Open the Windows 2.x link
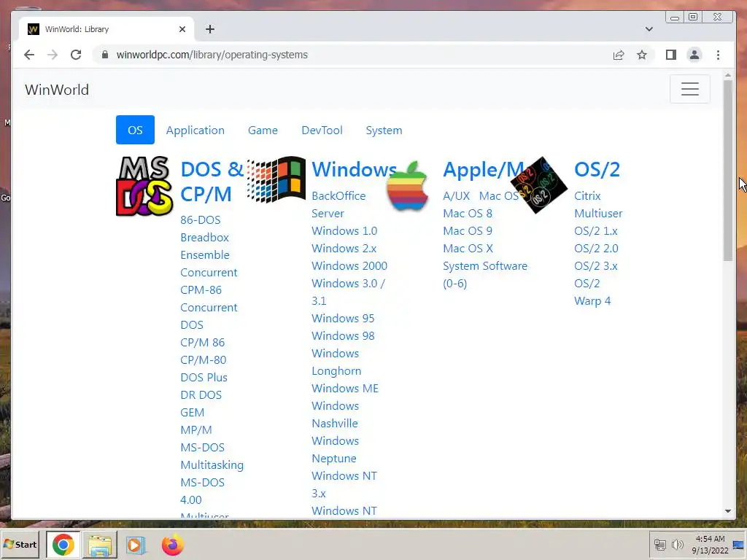The width and height of the screenshot is (747, 560). pyautogui.click(x=344, y=249)
